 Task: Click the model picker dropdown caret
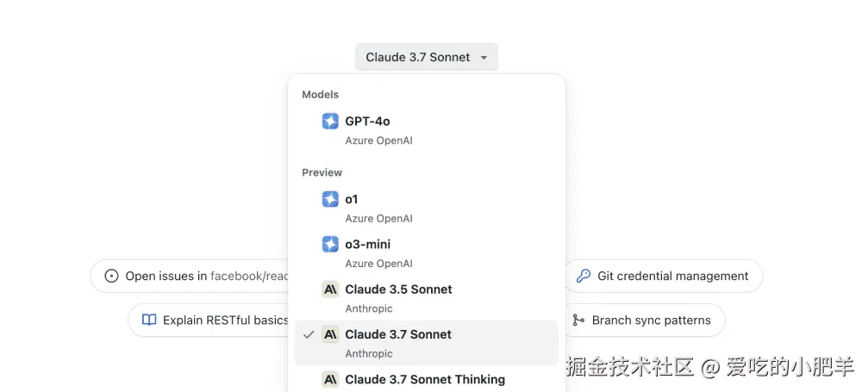click(484, 58)
